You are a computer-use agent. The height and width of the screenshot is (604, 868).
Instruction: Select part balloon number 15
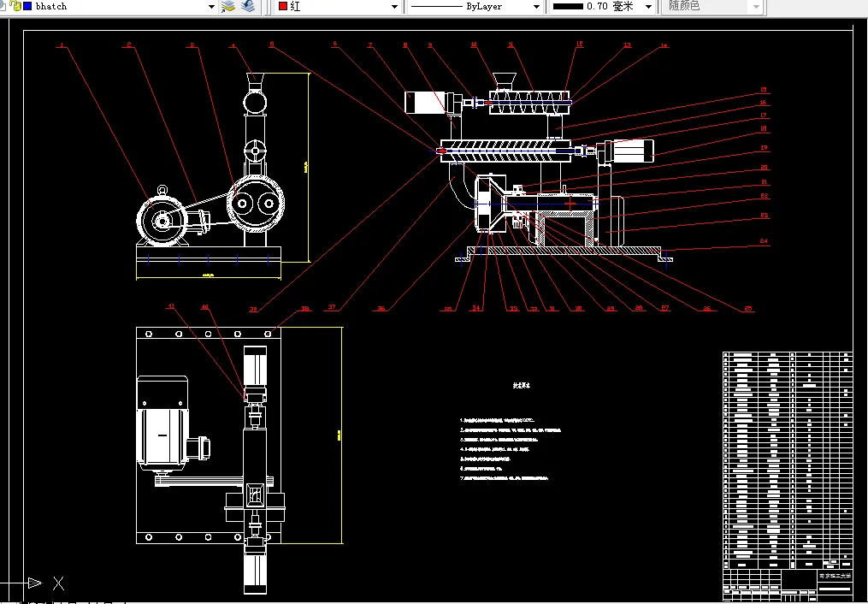pyautogui.click(x=764, y=89)
